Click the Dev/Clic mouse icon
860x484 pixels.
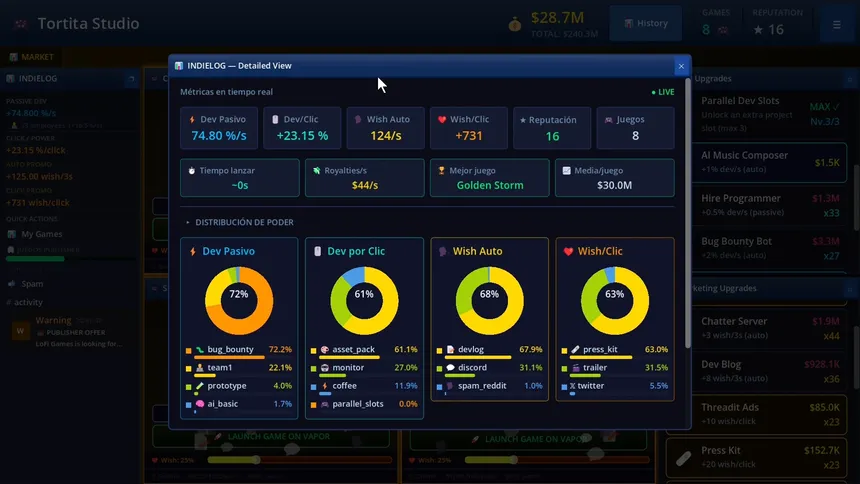(275, 119)
